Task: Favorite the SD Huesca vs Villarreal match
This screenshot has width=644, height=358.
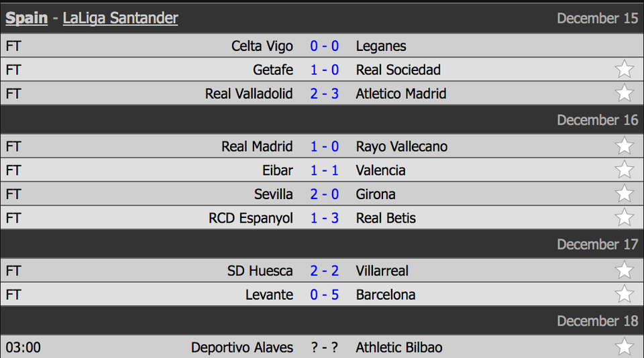Action: [x=624, y=270]
